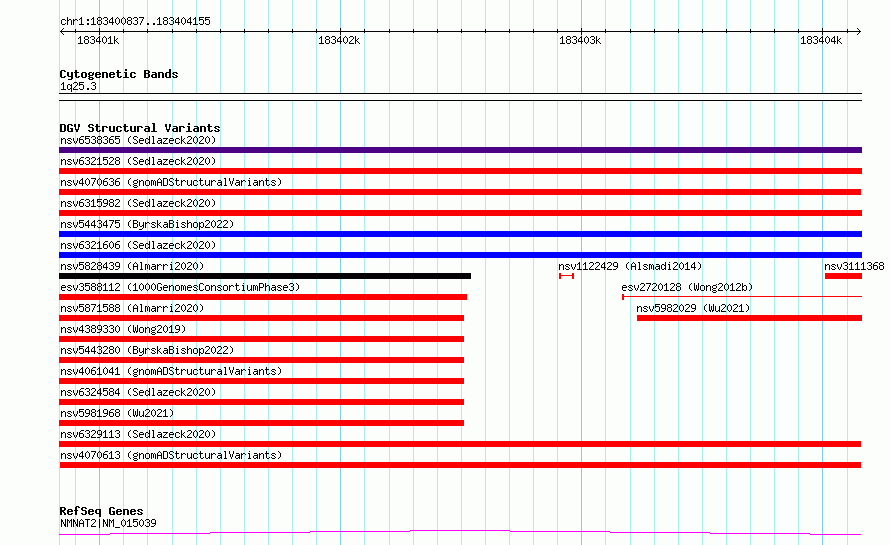This screenshot has width=890, height=545.
Task: Open nsv6324584 (Sedlazeck2020) label
Action: [138, 392]
